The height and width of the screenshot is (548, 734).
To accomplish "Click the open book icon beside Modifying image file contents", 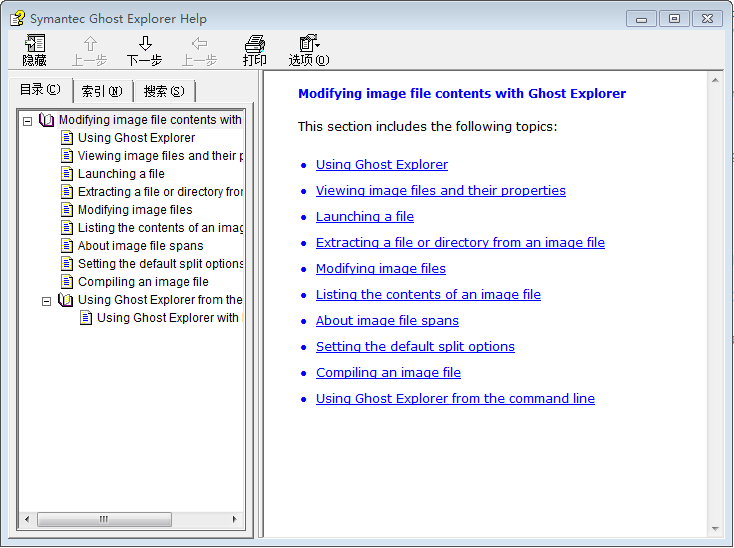I will (x=47, y=120).
